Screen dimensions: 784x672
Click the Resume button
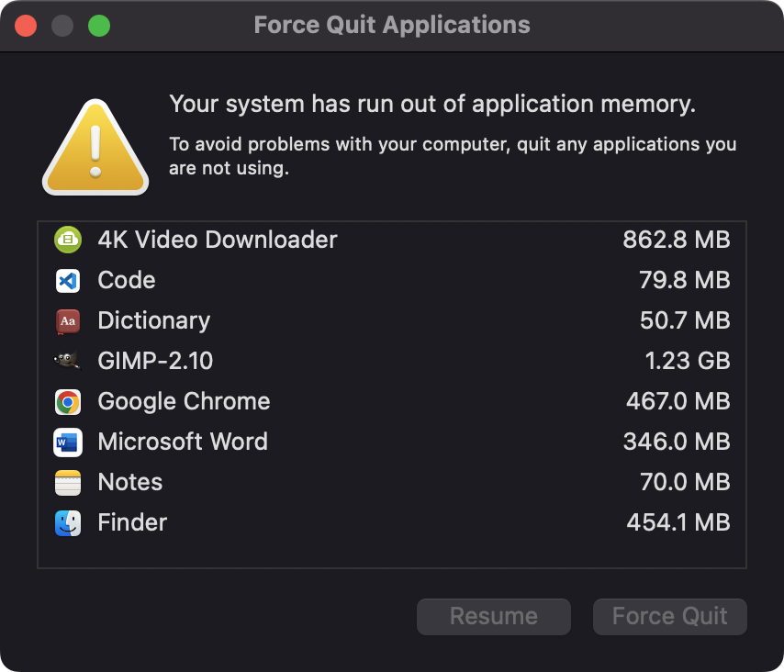coord(494,617)
